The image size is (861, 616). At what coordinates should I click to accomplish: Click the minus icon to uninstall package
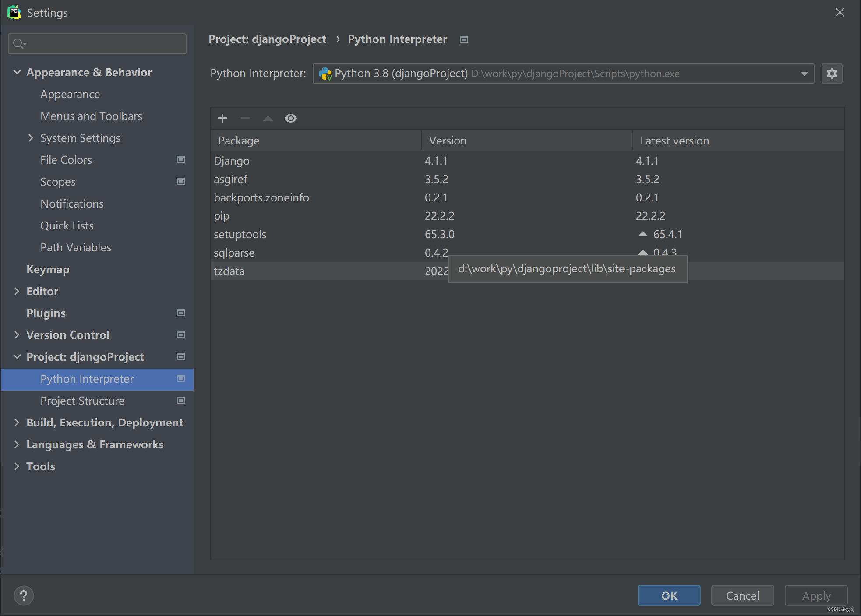point(245,118)
